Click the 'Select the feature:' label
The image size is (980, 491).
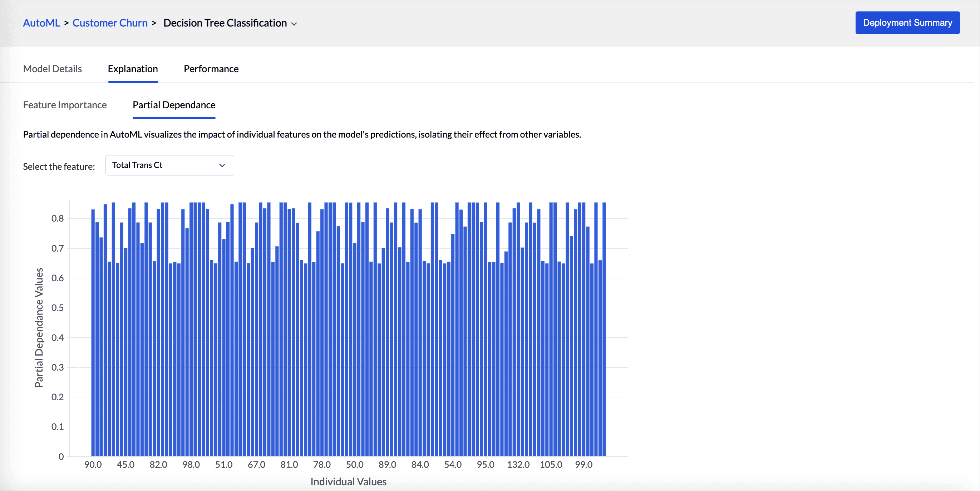coord(59,167)
